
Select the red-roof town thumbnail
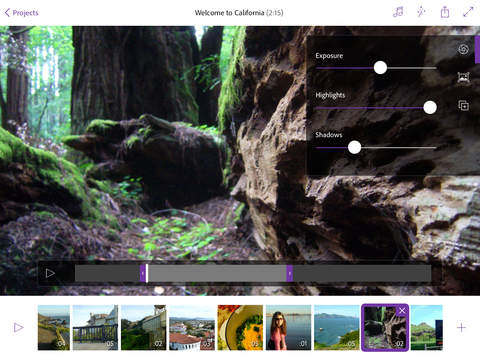click(x=192, y=328)
